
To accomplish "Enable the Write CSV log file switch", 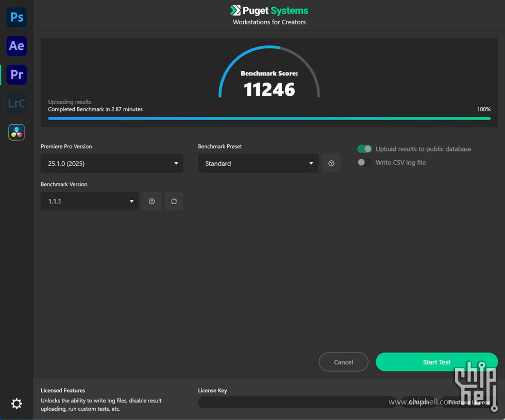I will (x=364, y=162).
